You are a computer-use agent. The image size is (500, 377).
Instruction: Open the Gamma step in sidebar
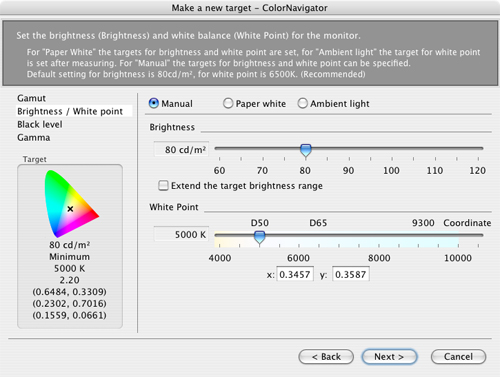click(x=34, y=137)
